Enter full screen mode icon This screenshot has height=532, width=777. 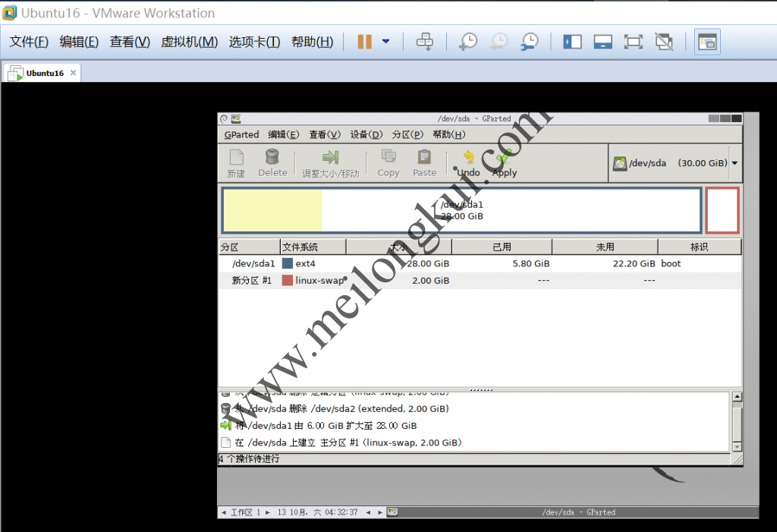634,42
